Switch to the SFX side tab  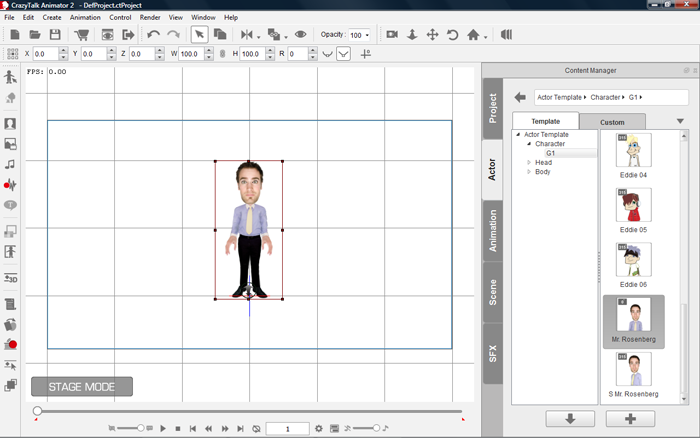pos(493,354)
